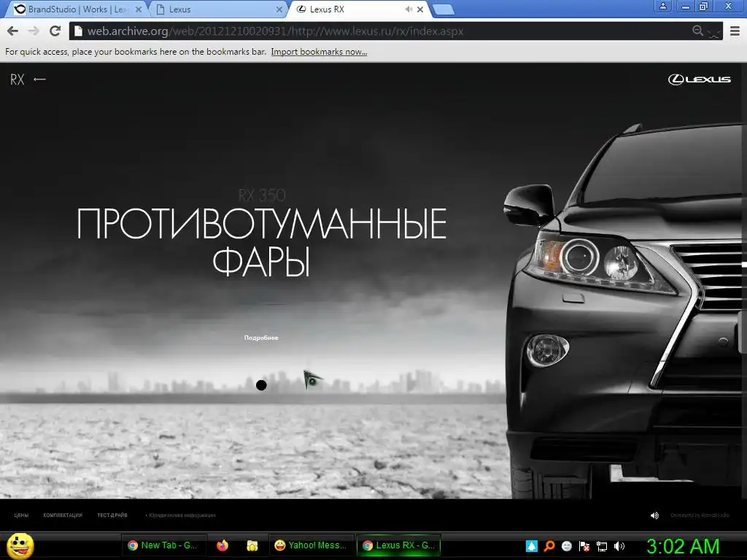747x560 pixels.
Task: Select the Lexus RX taskbar button
Action: pos(399,545)
